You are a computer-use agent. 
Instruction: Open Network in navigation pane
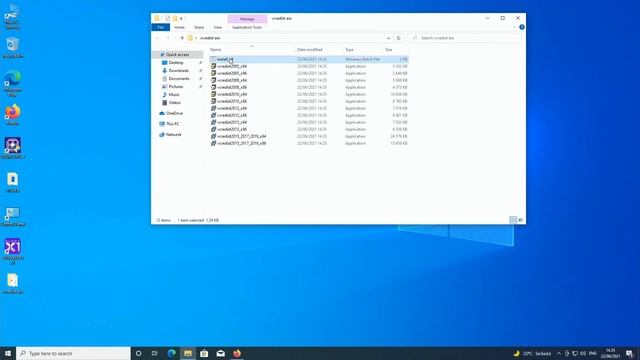tap(173, 134)
